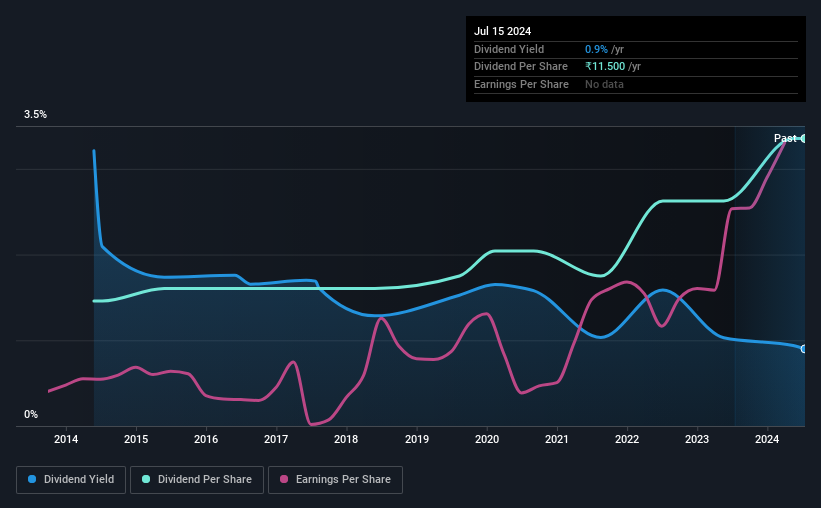Click the 0.9% Dividend Yield tooltip value
The image size is (821, 508).
tap(596, 49)
